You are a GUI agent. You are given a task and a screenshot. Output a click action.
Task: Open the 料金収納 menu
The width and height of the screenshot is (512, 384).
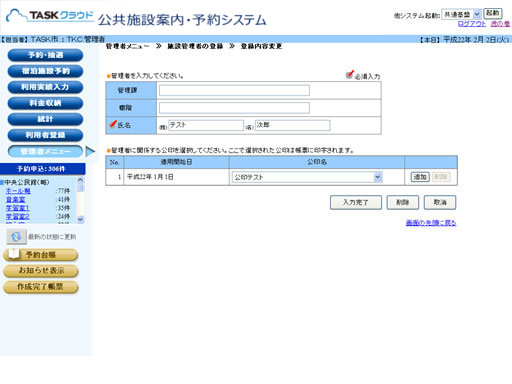pyautogui.click(x=45, y=103)
